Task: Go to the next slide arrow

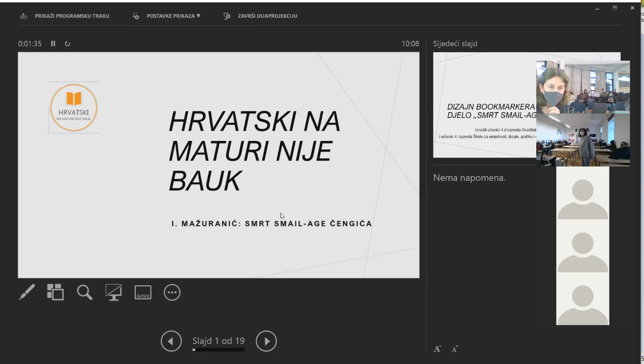Action: [266, 341]
